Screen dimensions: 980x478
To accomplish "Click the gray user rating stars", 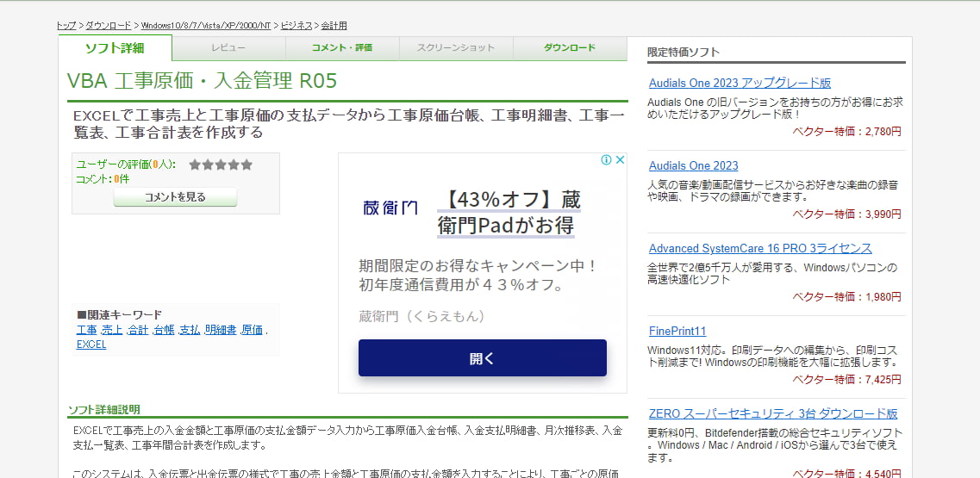I will click(x=221, y=165).
